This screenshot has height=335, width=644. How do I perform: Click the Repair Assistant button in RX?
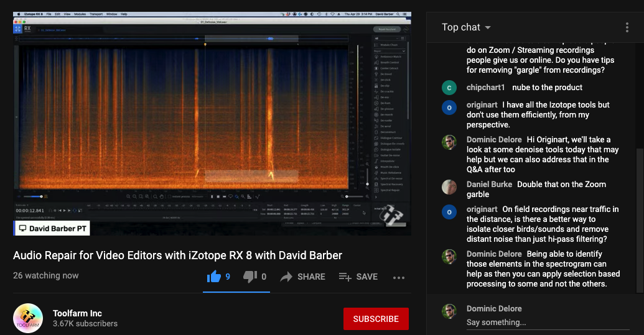coord(387,29)
